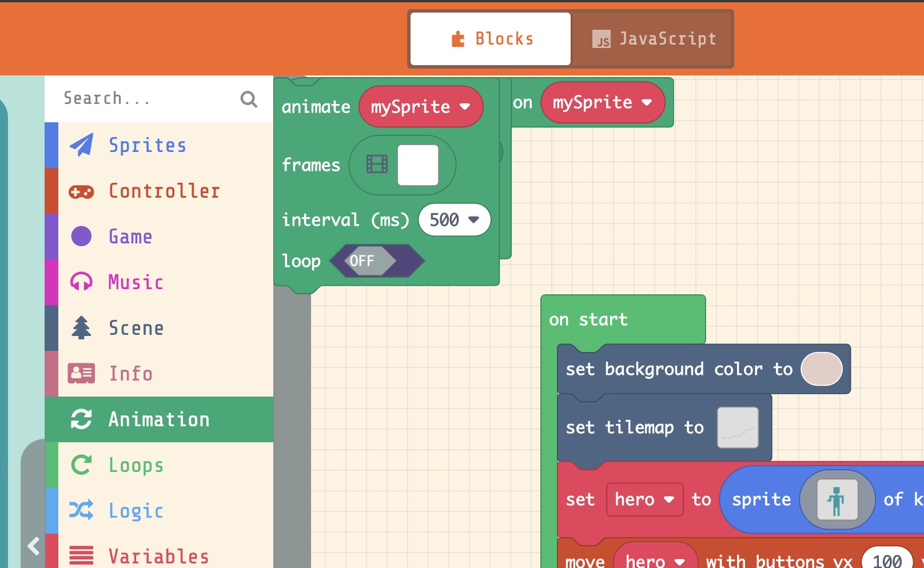Pick the background color swatch
The height and width of the screenshot is (568, 924).
click(x=822, y=369)
